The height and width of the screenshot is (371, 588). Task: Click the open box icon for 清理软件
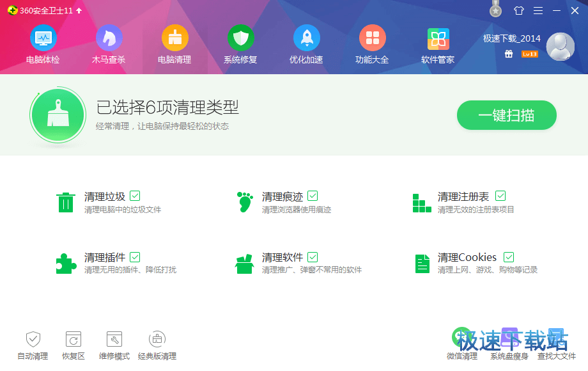[244, 264]
